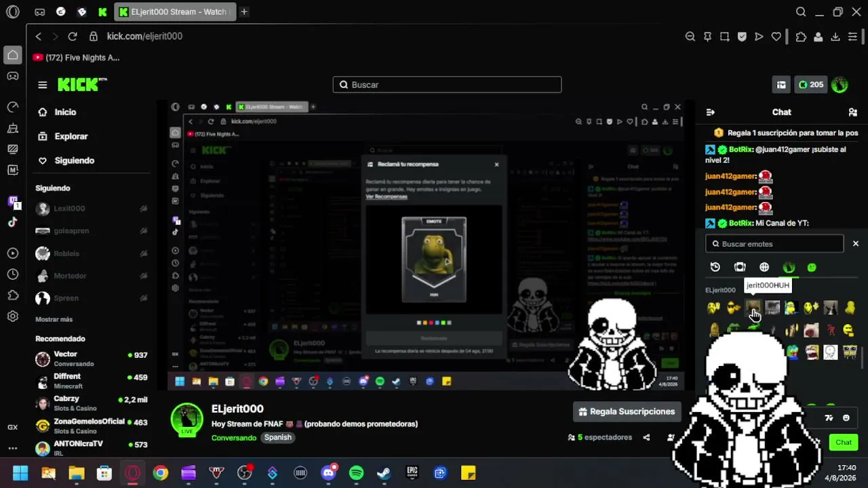Go back to the previous page
The height and width of the screenshot is (488, 868).
(39, 37)
